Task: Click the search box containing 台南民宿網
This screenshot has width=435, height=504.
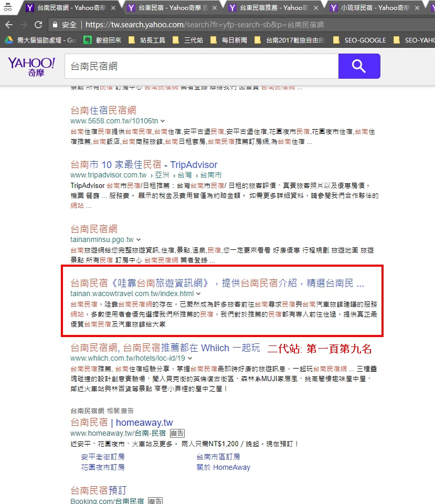Action: point(201,66)
